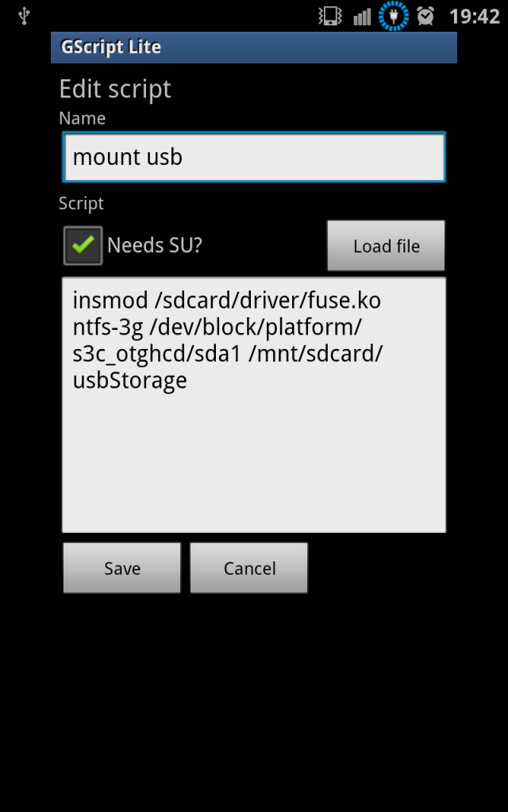The width and height of the screenshot is (508, 812).
Task: Focus the Name field containing 'mount usb'
Action: pyautogui.click(x=254, y=157)
